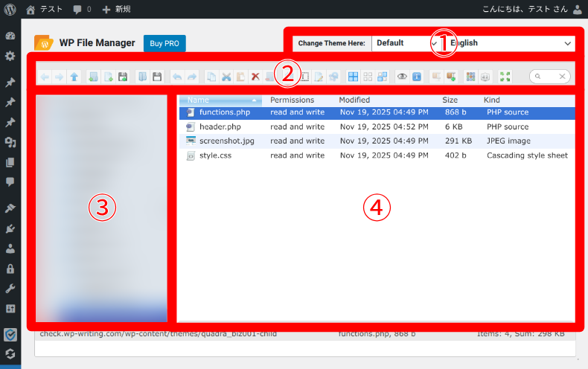
Task: Open the sort options toolbar icon
Action: click(485, 77)
